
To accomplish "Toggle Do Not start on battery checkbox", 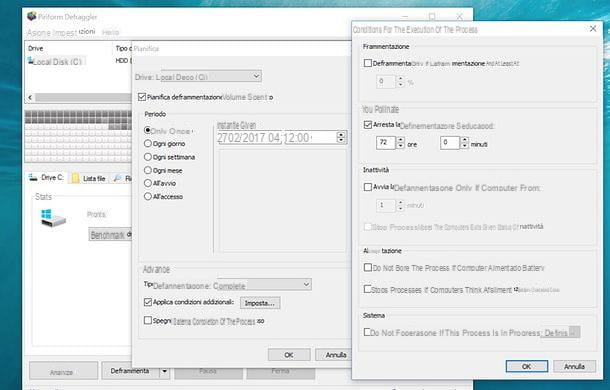I will 368,267.
